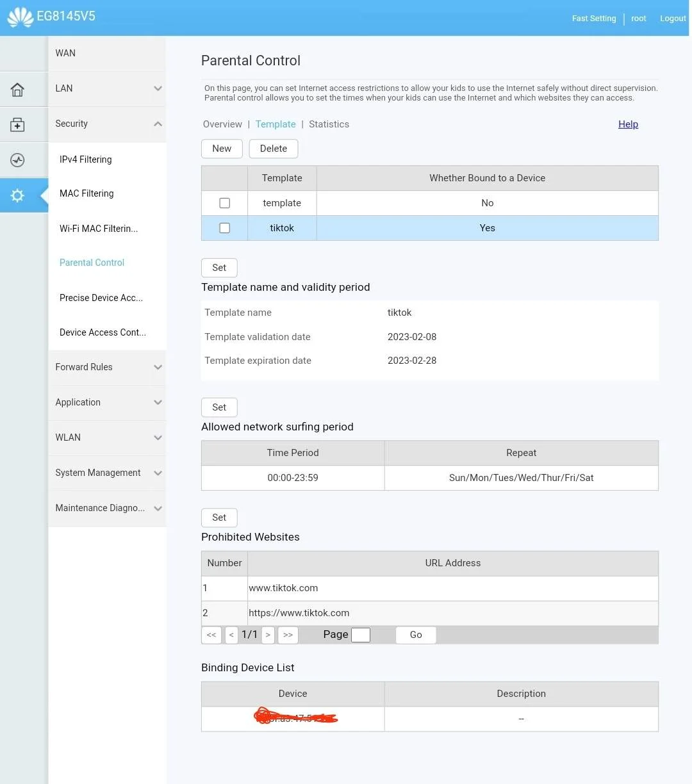Expand the System Management chevron
This screenshot has width=692, height=784.
point(158,473)
